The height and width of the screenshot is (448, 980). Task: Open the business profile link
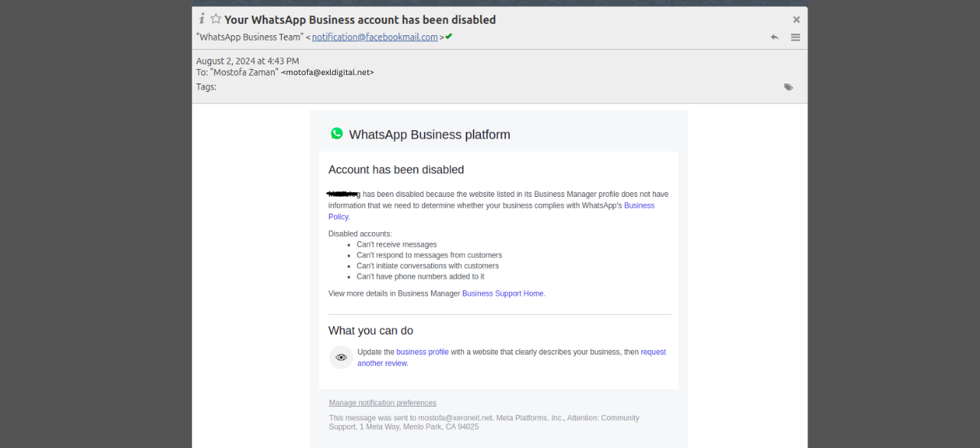tap(423, 352)
